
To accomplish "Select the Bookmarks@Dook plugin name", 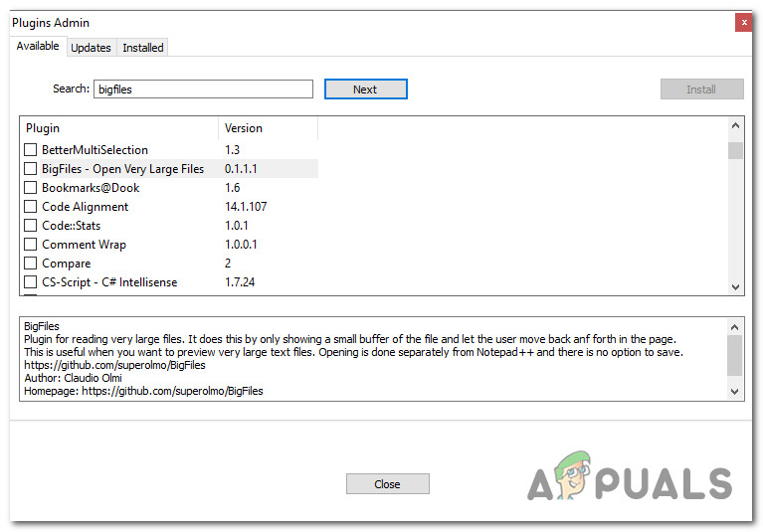I will click(91, 188).
